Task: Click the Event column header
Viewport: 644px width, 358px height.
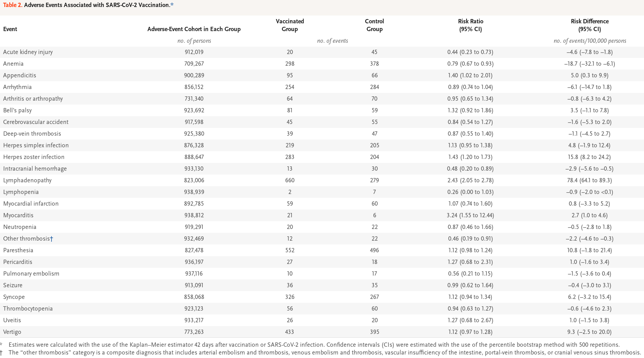Action: [10, 29]
